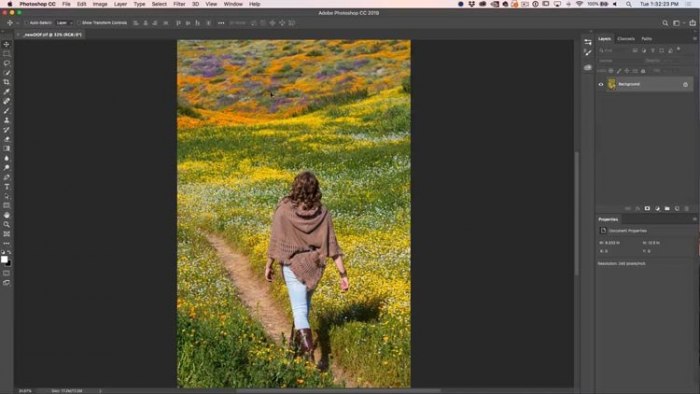Select the Zoom tool in the toolbar
Screen dimensions: 700x394
pyautogui.click(x=6, y=224)
